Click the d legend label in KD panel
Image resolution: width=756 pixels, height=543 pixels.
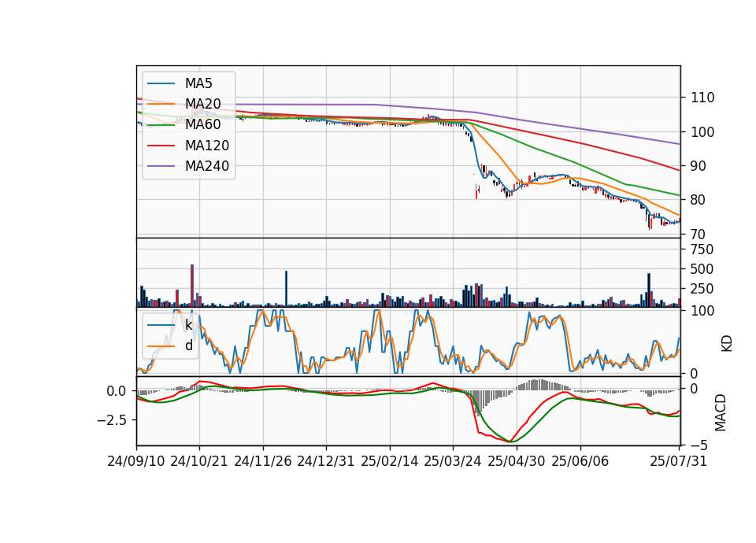(x=189, y=345)
